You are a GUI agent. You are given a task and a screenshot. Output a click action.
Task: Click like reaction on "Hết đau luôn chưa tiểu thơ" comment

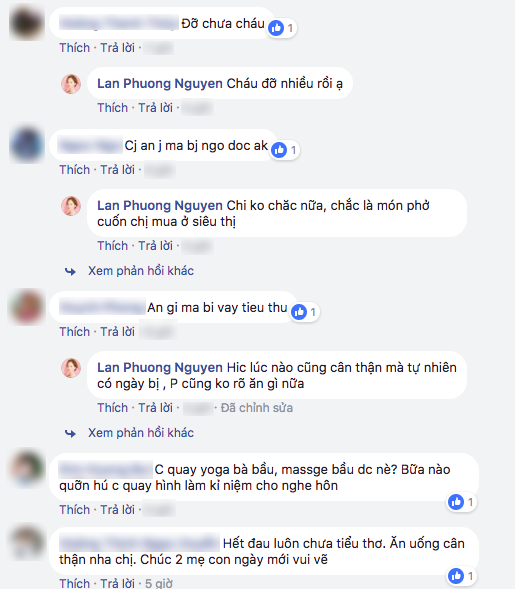click(x=462, y=576)
